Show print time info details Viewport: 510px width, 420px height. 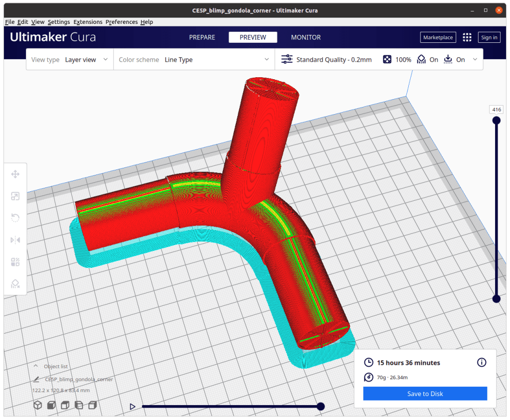click(482, 363)
